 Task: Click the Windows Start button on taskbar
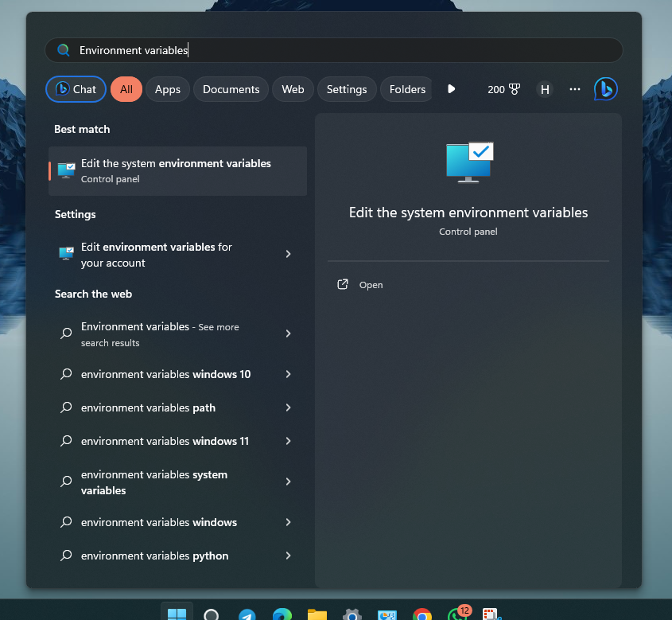point(177,613)
